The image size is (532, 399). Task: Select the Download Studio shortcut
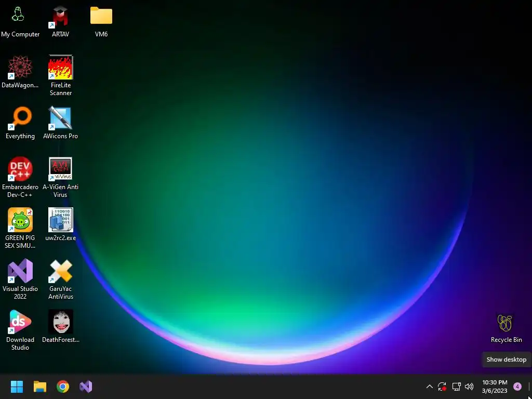[20, 322]
